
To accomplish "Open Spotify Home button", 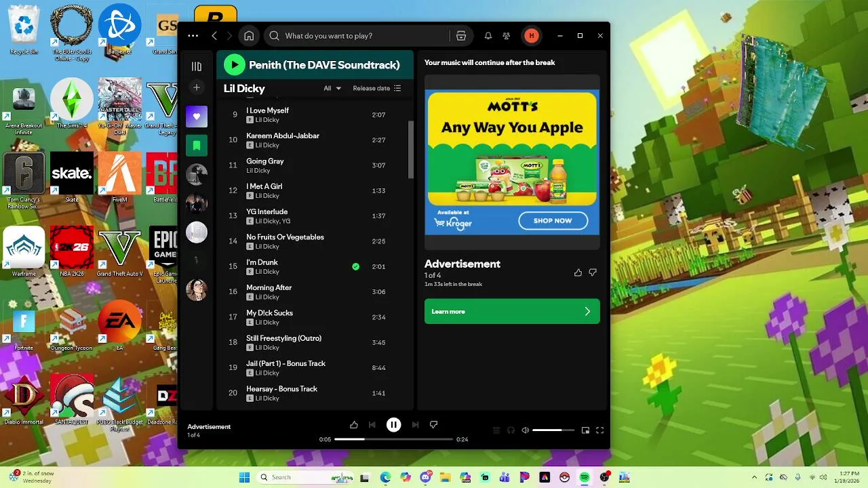I will pyautogui.click(x=249, y=36).
